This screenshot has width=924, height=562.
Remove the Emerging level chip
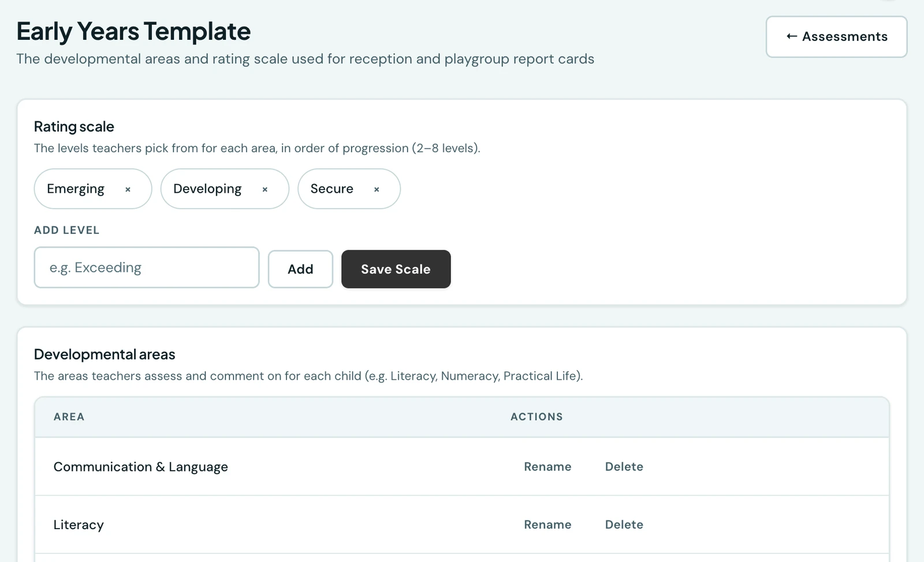(128, 189)
